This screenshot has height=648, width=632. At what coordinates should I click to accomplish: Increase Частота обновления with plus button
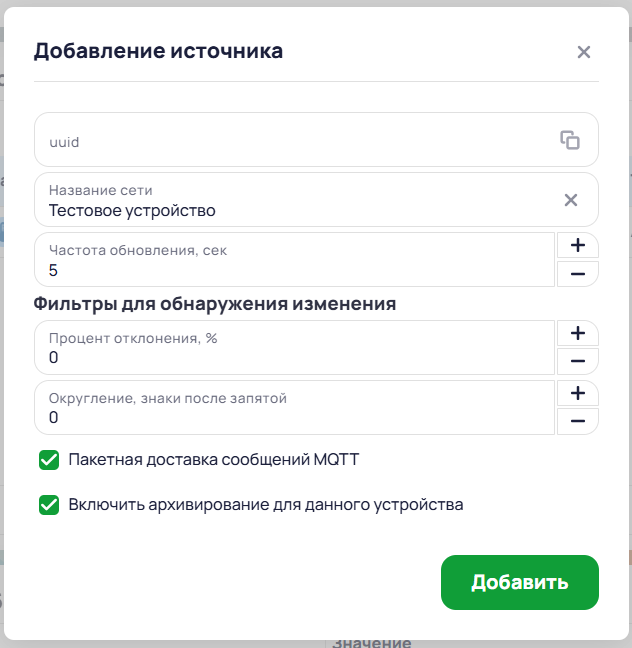point(578,245)
